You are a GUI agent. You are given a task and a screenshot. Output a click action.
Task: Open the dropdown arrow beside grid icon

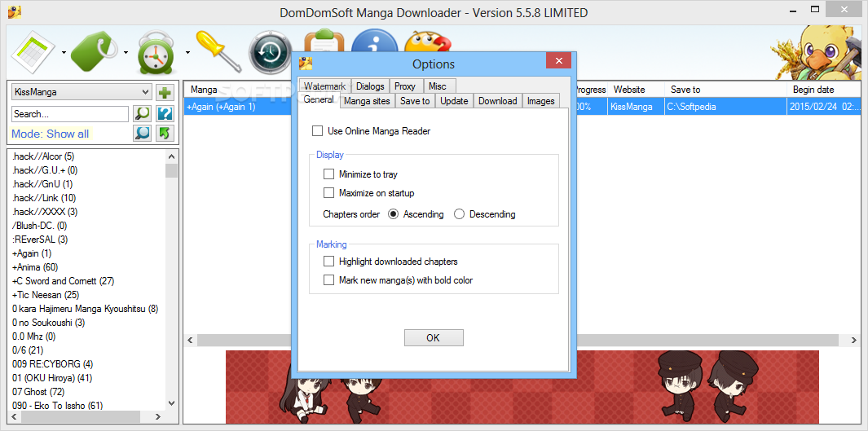64,53
